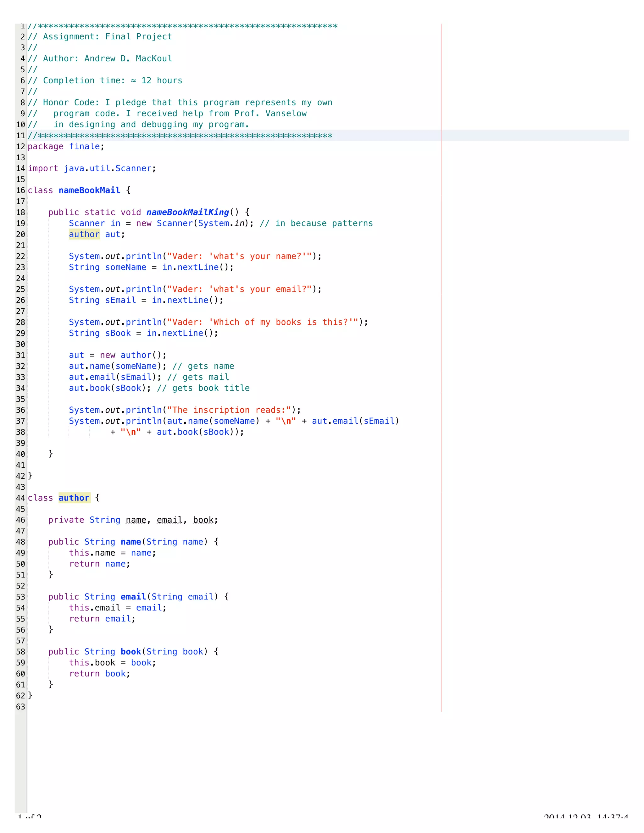Click 'String someName = in.nextLine();'

click(x=151, y=267)
